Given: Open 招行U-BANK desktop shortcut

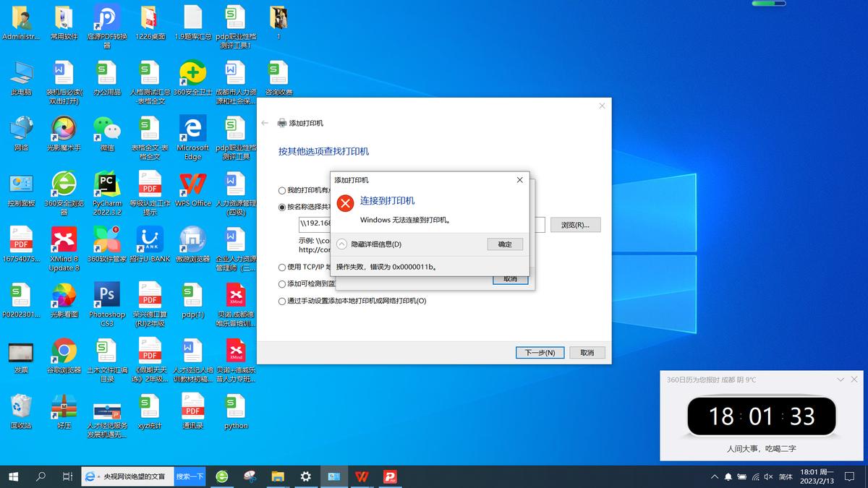Looking at the screenshot, I should [x=150, y=244].
